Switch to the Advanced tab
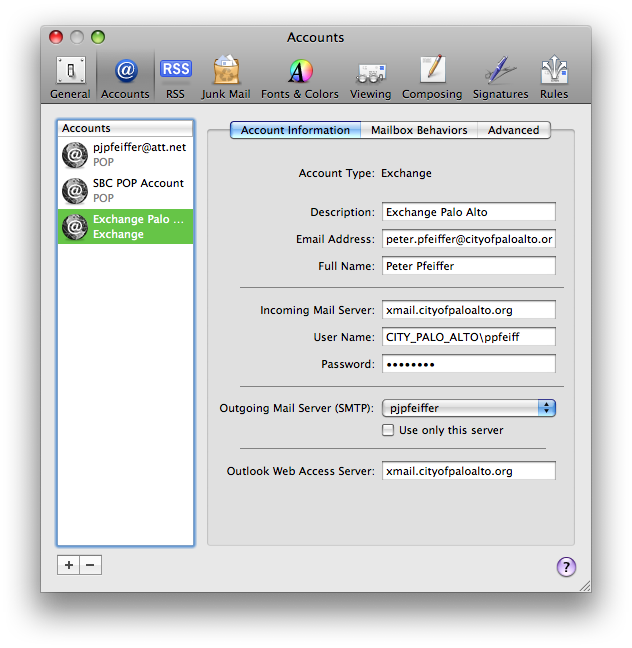This screenshot has width=632, height=648. pyautogui.click(x=513, y=130)
